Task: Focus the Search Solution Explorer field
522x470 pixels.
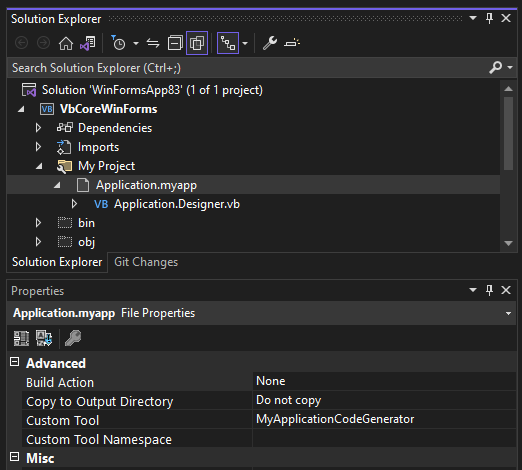Action: pos(247,68)
